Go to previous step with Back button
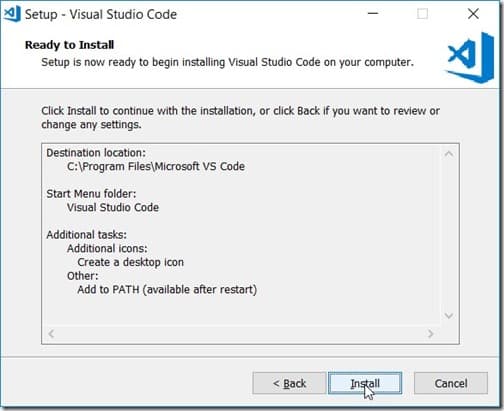The image size is (504, 411). point(289,383)
